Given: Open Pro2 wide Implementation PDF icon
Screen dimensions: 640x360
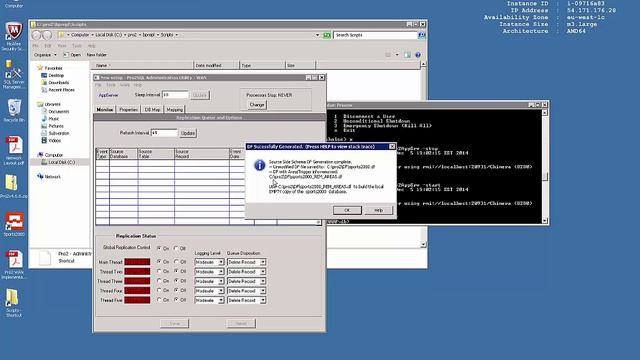Looking at the screenshot, I should (14, 264).
